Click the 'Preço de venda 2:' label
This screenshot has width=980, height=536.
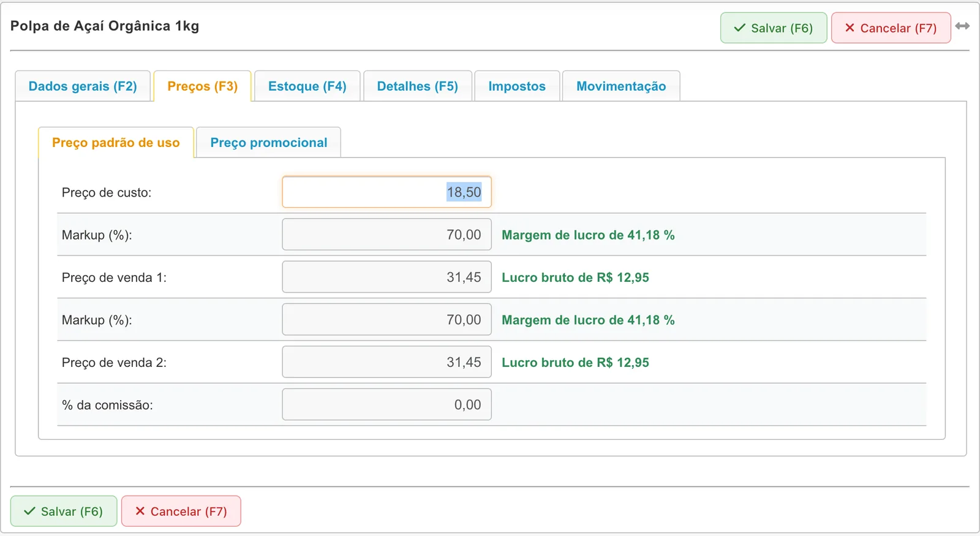point(114,363)
